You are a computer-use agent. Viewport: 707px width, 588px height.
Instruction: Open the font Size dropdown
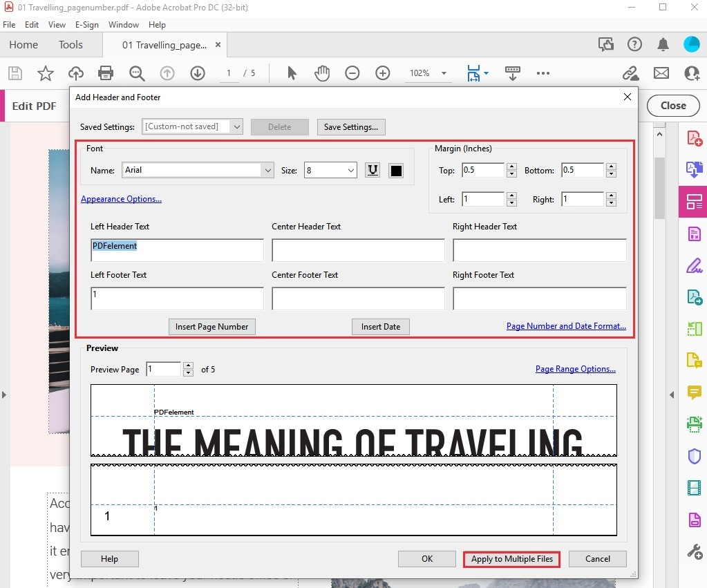[350, 170]
